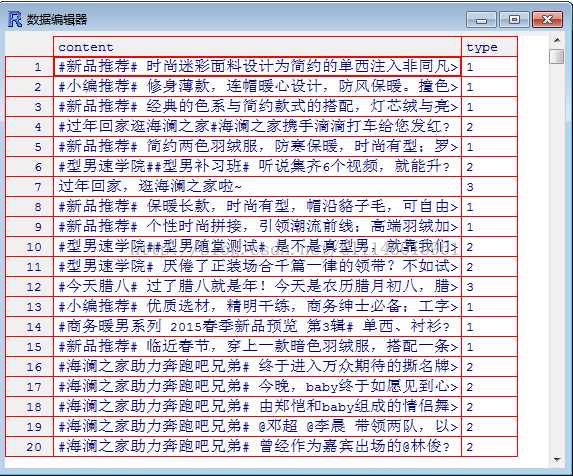Click the vertical scrollbar thumb
Screen dimensions: 573x476
(x=557, y=57)
